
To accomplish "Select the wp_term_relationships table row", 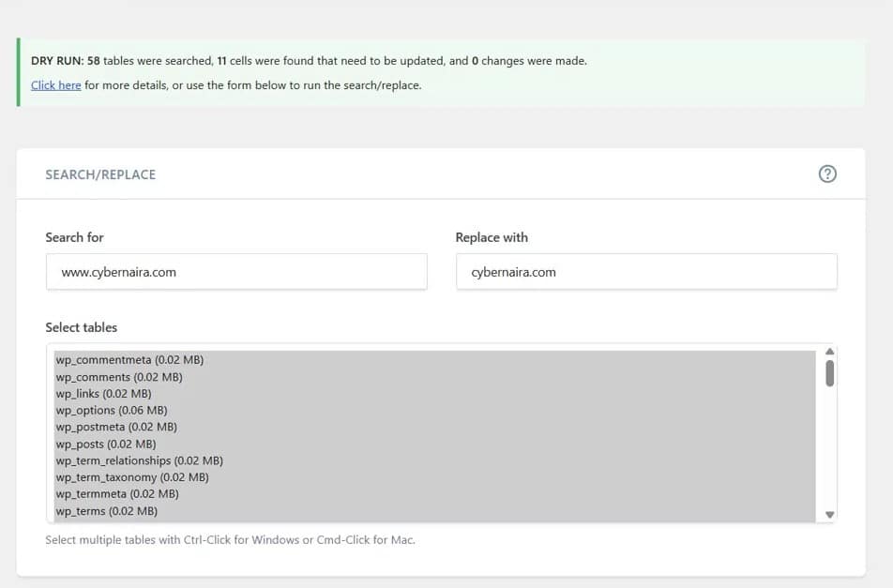I will pyautogui.click(x=434, y=460).
